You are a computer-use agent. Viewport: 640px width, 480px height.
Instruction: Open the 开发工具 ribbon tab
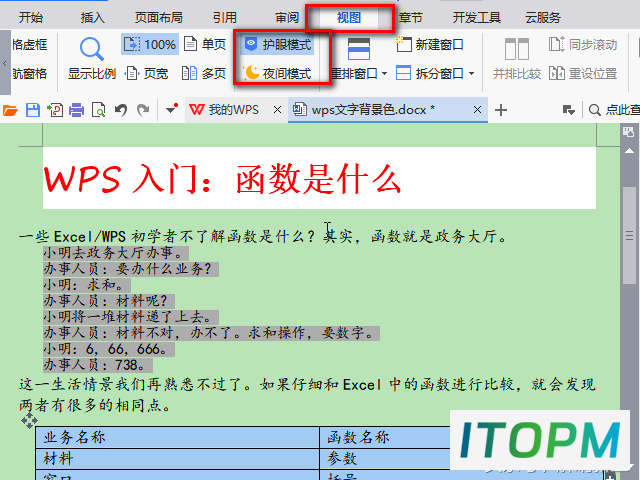tap(476, 18)
